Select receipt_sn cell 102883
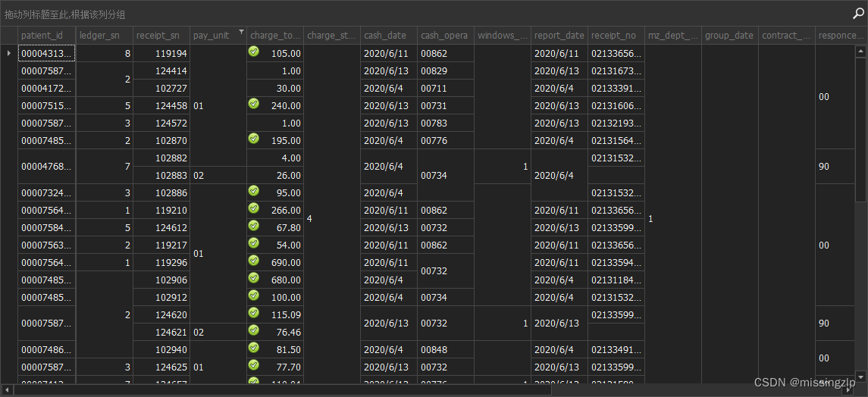 [x=161, y=175]
